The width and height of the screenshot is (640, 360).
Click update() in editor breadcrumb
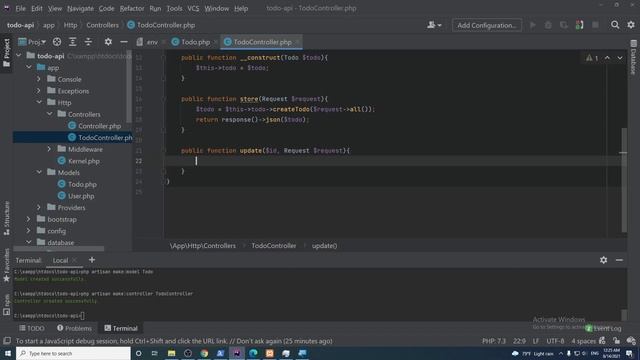pyautogui.click(x=324, y=246)
